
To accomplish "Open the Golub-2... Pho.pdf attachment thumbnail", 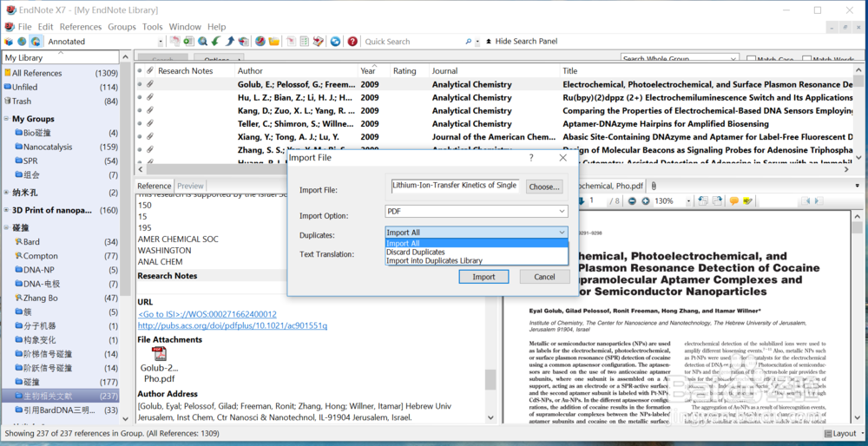I will pyautogui.click(x=160, y=353).
